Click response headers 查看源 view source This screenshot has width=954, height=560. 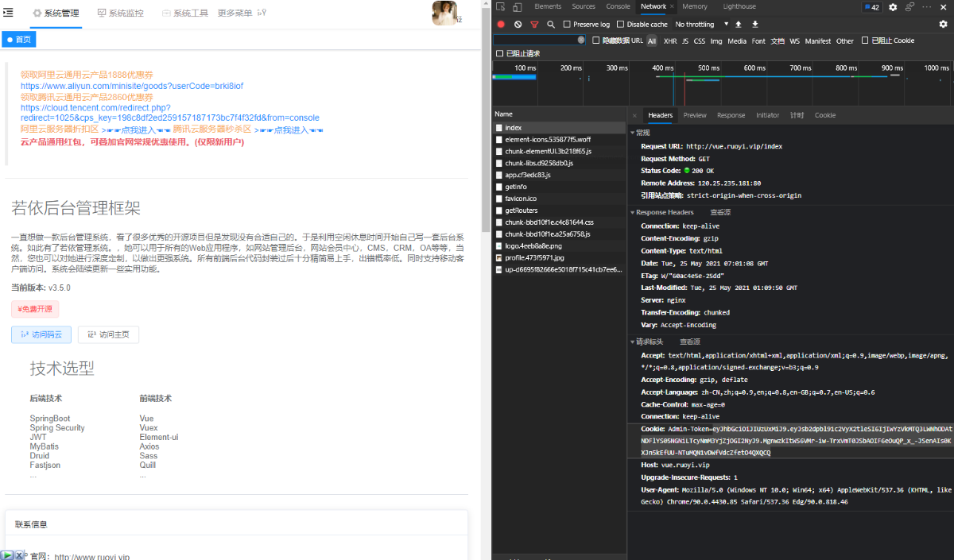coord(720,213)
